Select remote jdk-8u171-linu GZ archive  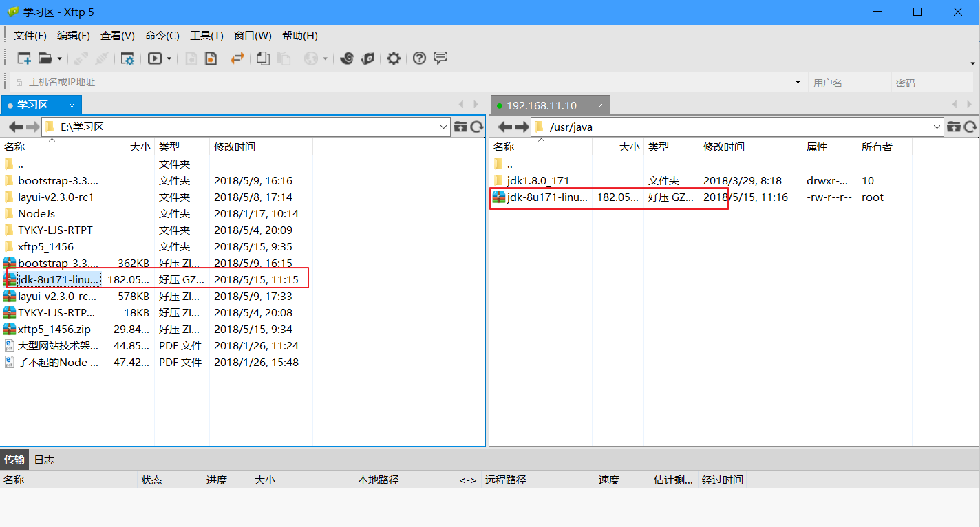coord(547,197)
